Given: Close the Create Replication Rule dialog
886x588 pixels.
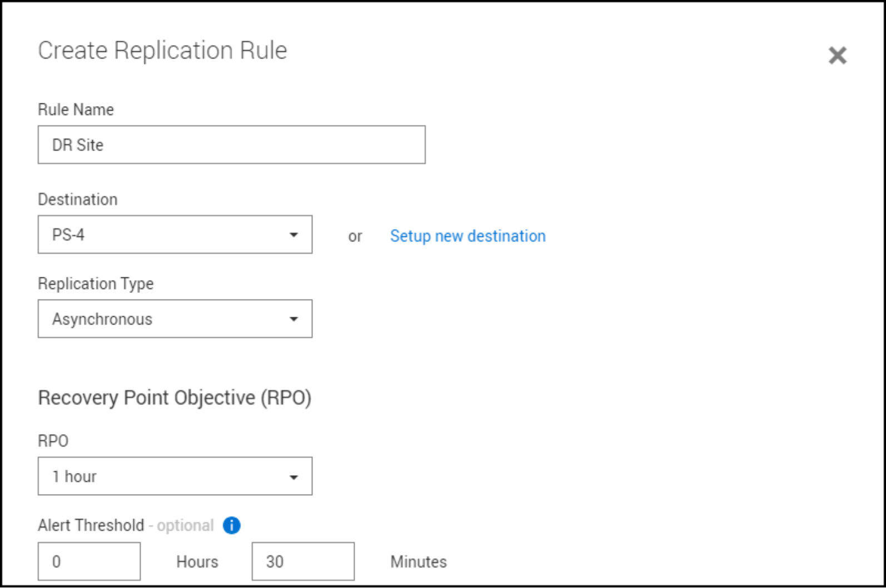Looking at the screenshot, I should [837, 56].
